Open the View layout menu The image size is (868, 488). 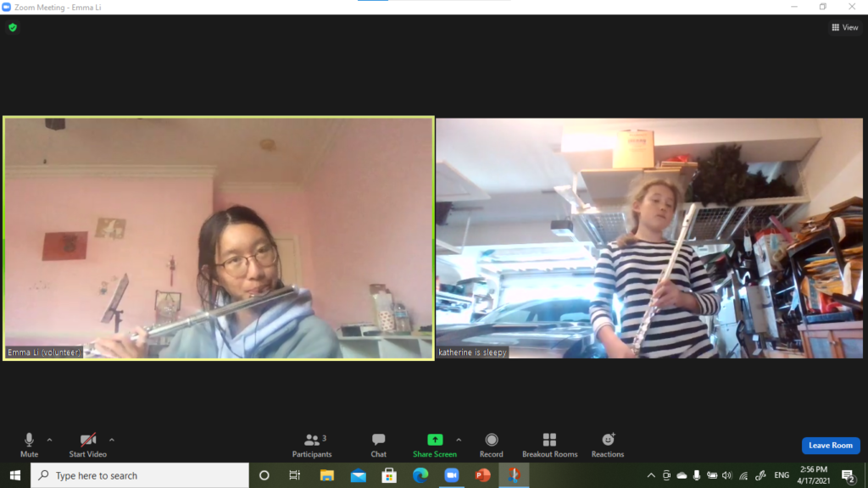[845, 27]
